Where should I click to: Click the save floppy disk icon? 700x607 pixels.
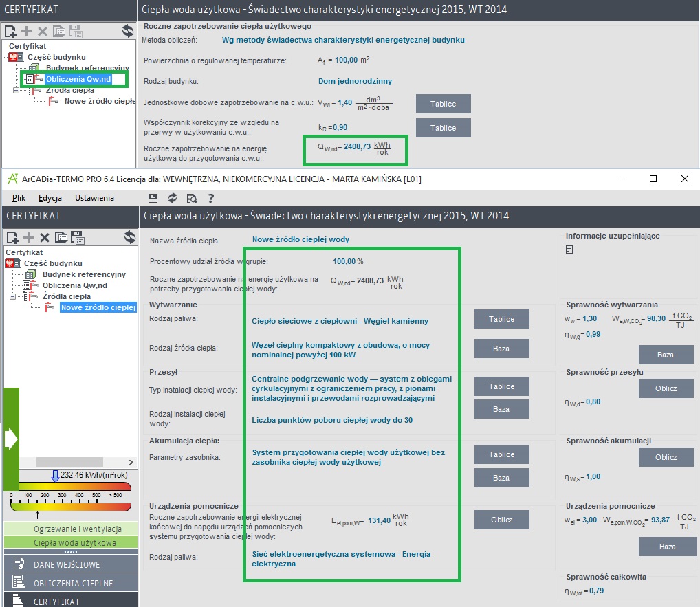[x=153, y=198]
